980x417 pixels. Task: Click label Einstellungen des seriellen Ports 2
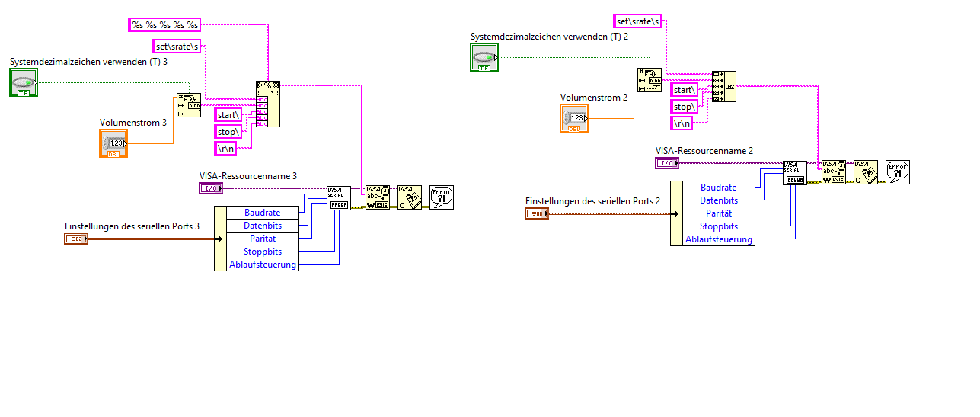tap(593, 201)
